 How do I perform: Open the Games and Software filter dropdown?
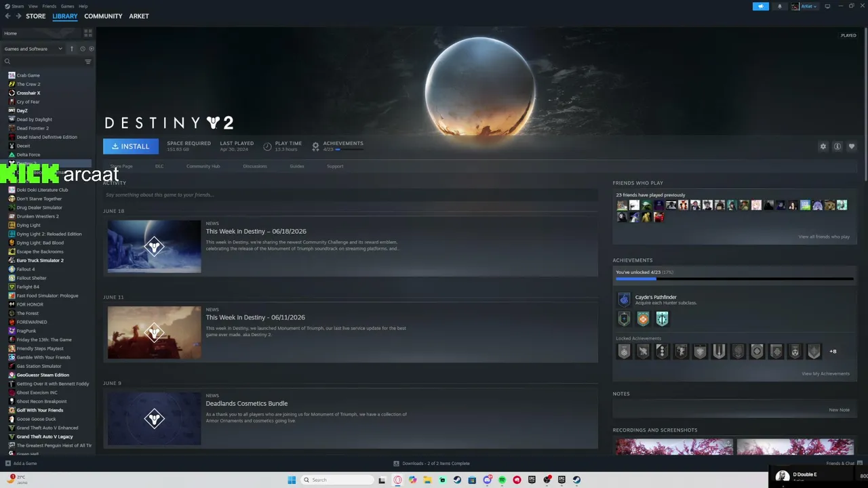[33, 49]
